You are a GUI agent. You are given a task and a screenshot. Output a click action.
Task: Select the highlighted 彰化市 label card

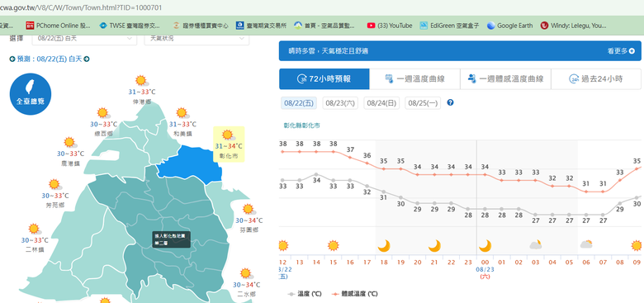tap(229, 144)
